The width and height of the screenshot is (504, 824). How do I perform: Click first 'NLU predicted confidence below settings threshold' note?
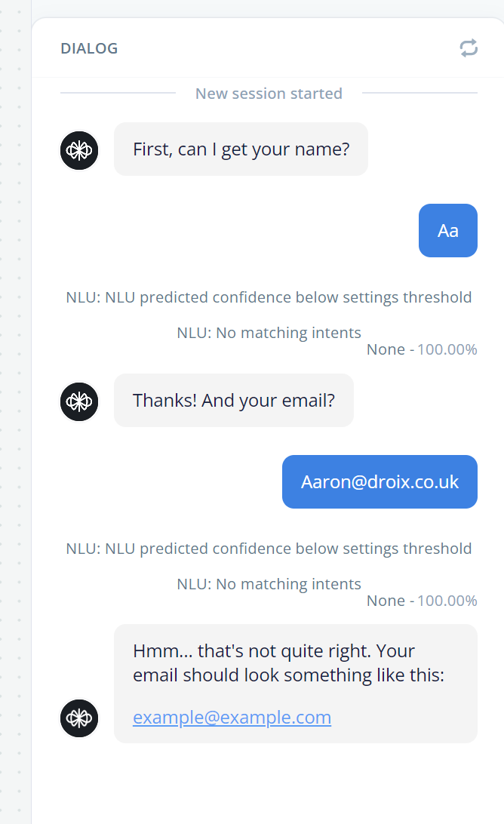[x=269, y=297]
